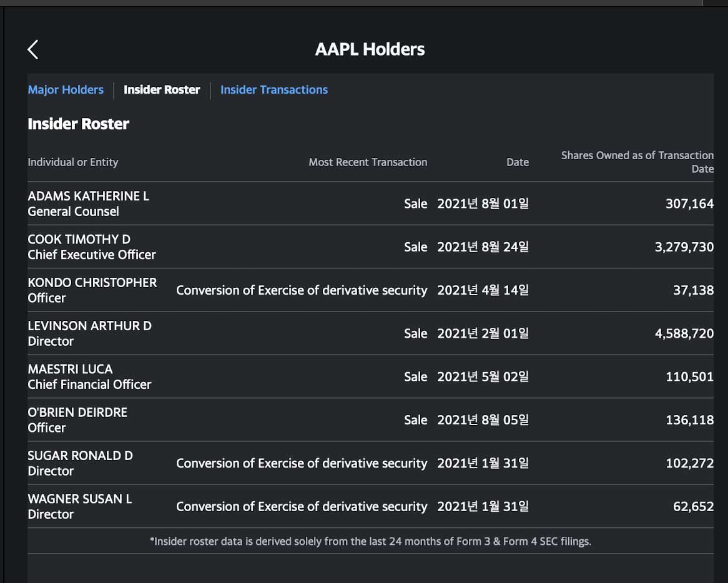Viewport: 728px width, 583px height.
Task: Click Wagner's Conversion of Exercise transaction text
Action: 302,506
